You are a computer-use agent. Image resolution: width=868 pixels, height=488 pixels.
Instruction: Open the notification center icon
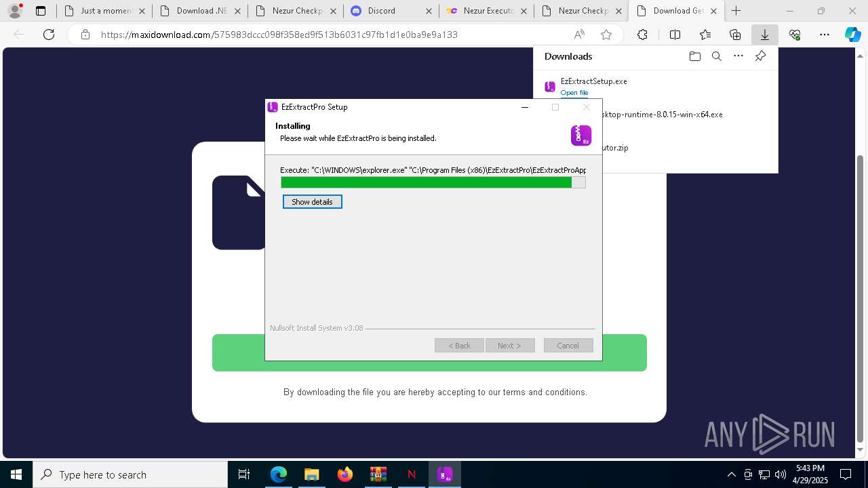tap(846, 474)
